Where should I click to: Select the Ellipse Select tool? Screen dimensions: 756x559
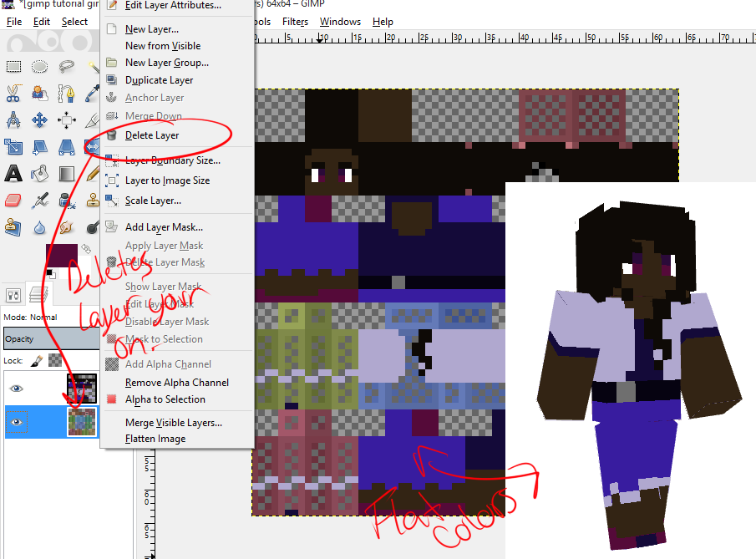pyautogui.click(x=39, y=66)
